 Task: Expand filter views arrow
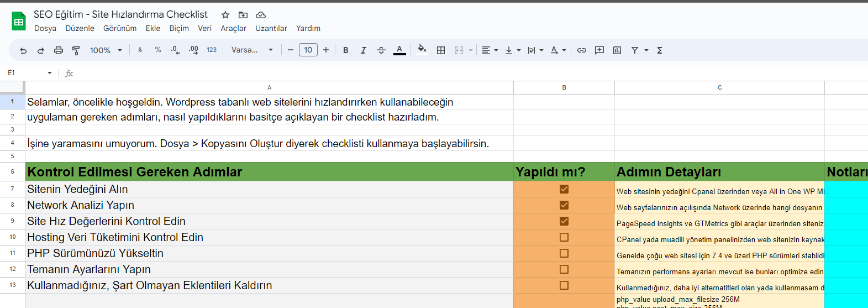coord(646,50)
